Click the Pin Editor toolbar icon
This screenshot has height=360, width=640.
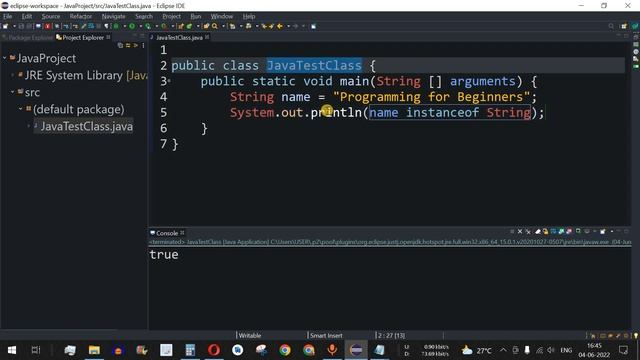click(x=313, y=26)
